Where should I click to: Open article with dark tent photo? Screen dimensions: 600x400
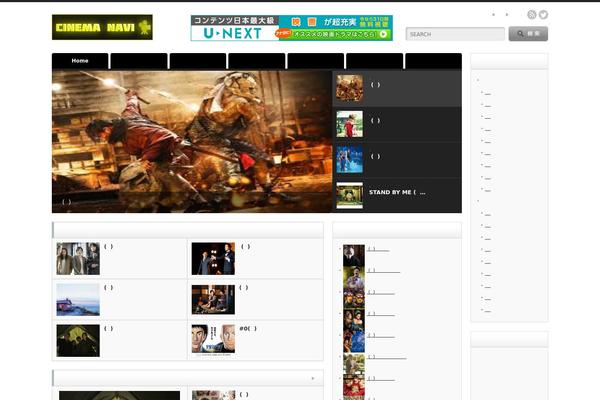coord(78,341)
